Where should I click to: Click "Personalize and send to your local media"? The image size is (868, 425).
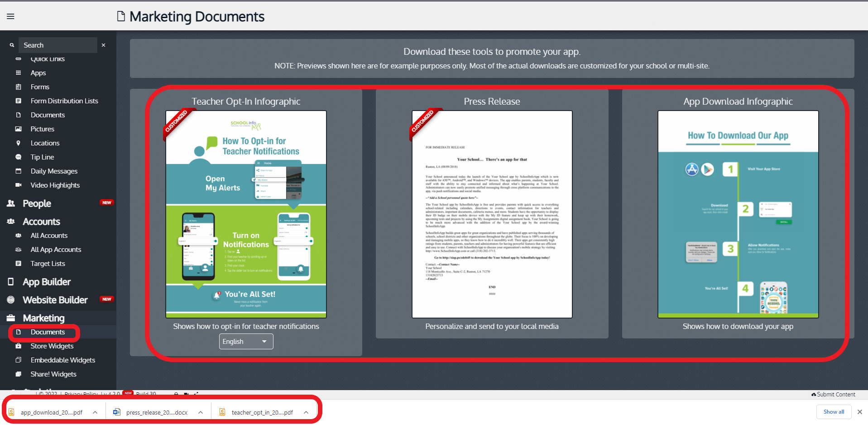coord(492,326)
